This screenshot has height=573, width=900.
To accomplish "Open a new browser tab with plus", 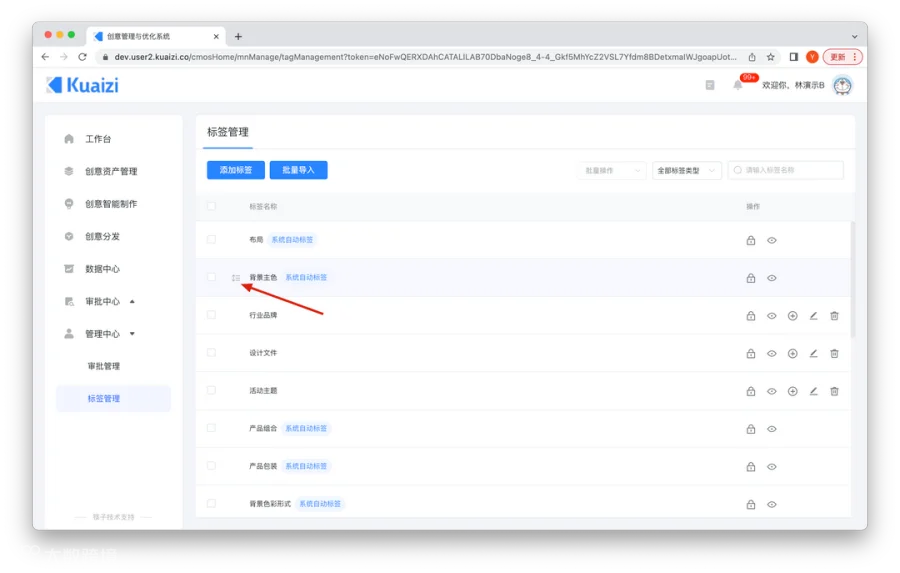I will click(238, 37).
